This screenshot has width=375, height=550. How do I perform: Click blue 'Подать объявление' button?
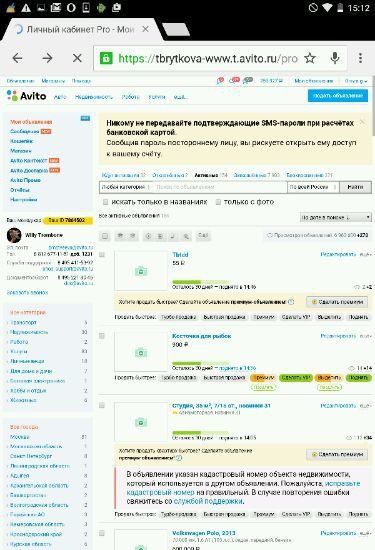pos(338,95)
